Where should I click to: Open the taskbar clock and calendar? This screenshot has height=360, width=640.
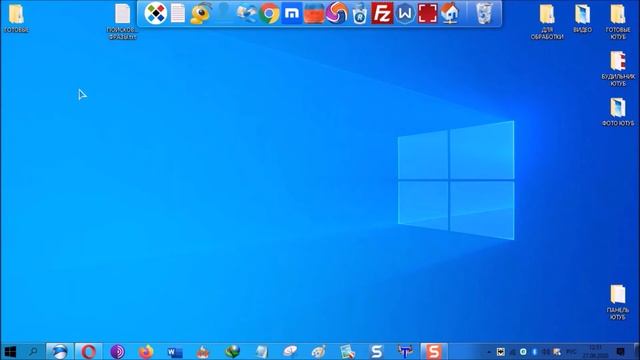coord(596,351)
